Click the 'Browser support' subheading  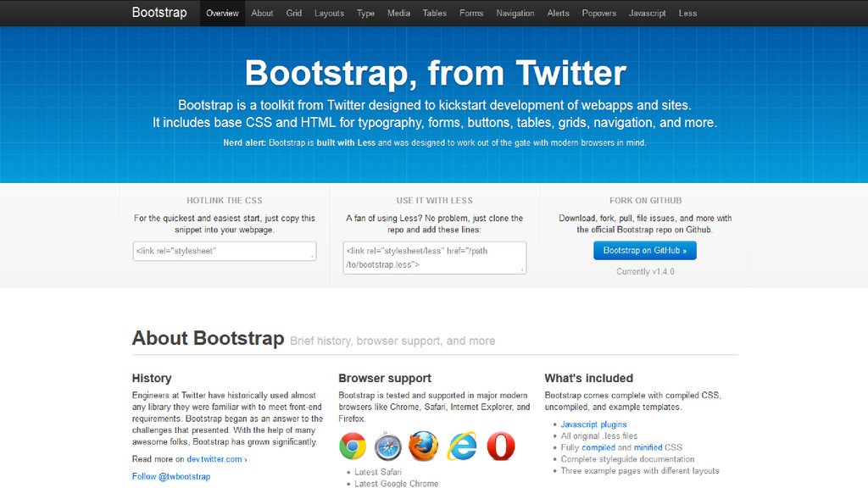(x=385, y=379)
